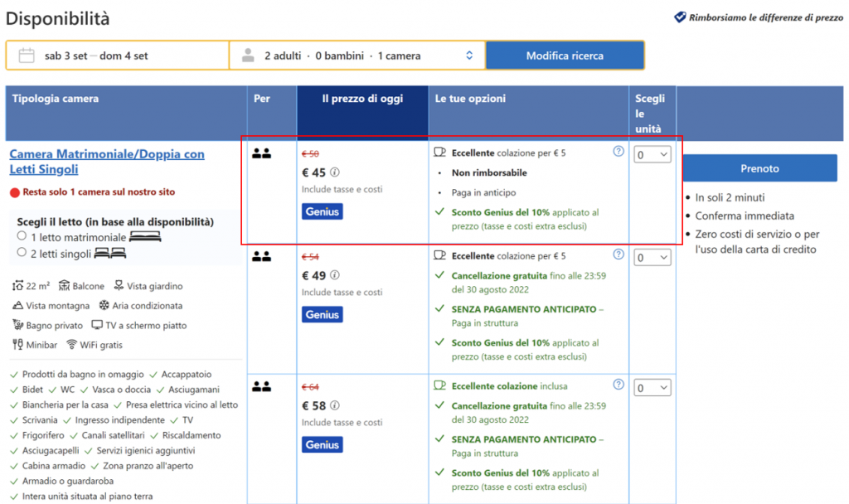Click help icon in first option row
Image resolution: width=849 pixels, height=504 pixels.
click(619, 152)
